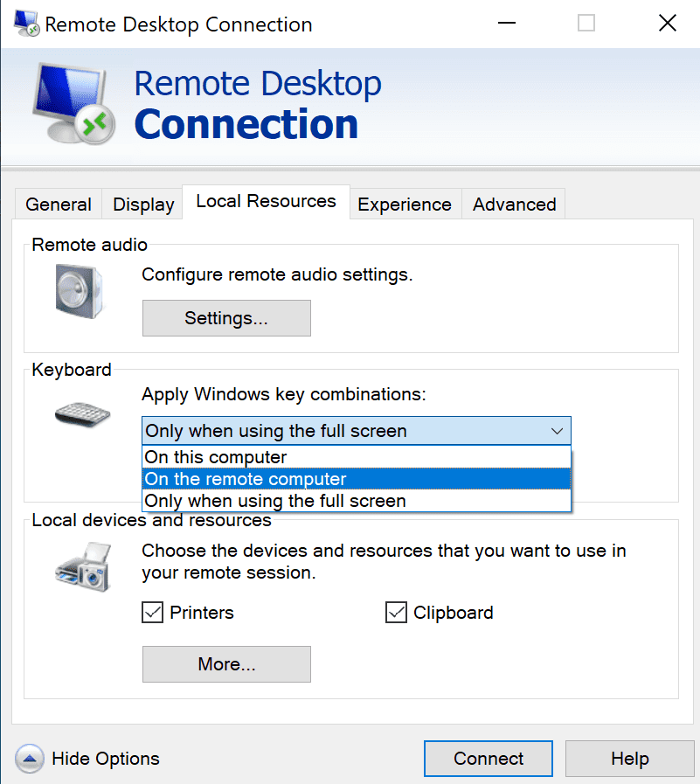Click the Connect button

(x=488, y=758)
